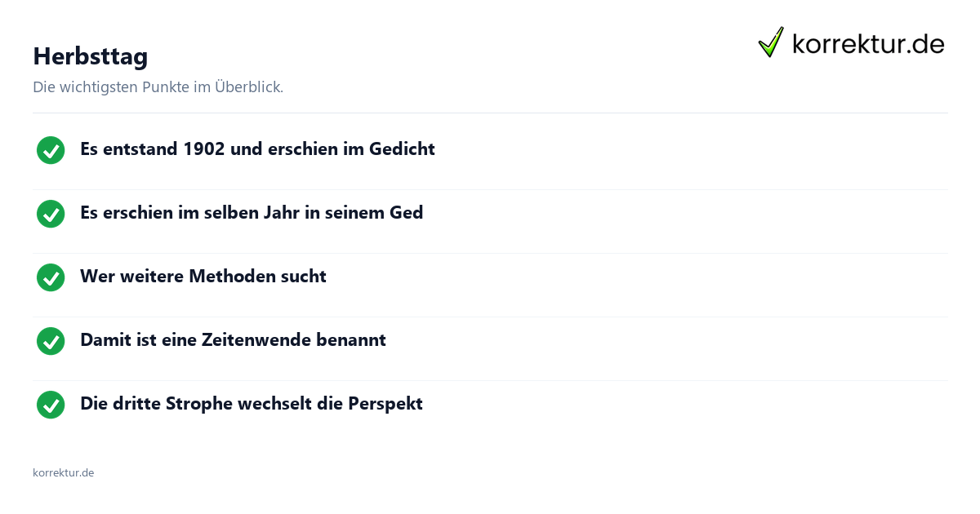This screenshot has width=980, height=514.
Task: Select the 'Herbsttag' heading
Action: click(x=90, y=56)
